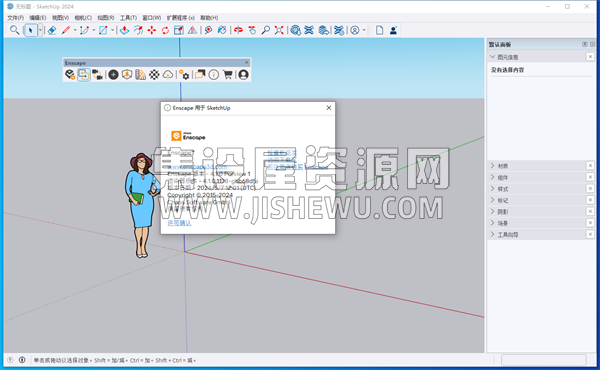
Task: Open the Select tool dropdown arrow
Action: point(40,30)
